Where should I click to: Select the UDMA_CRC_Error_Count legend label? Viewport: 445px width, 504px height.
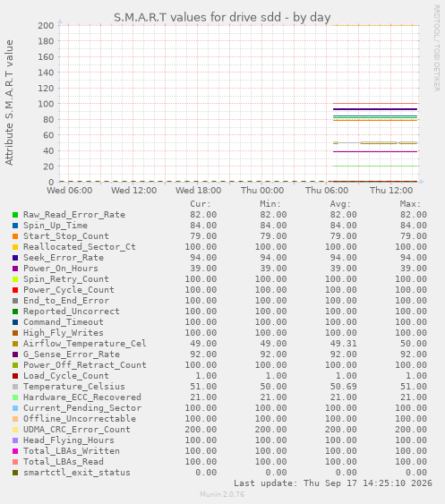(x=77, y=430)
